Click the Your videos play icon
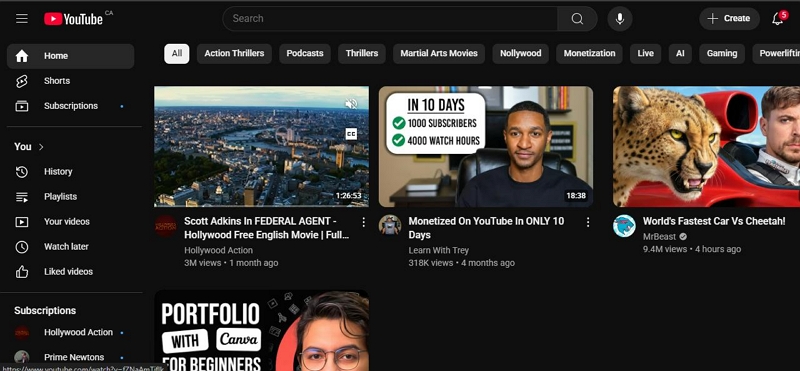 pyautogui.click(x=22, y=222)
